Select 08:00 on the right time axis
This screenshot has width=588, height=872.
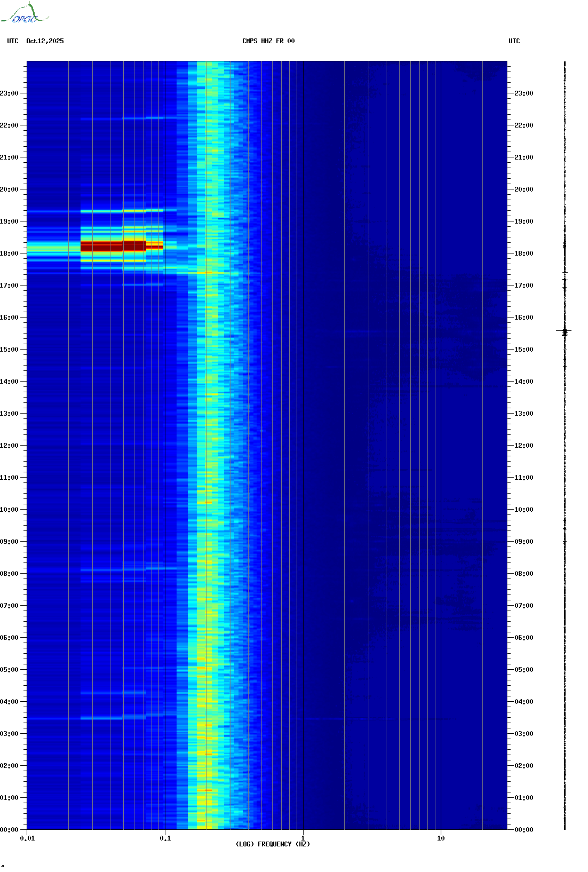[x=524, y=574]
